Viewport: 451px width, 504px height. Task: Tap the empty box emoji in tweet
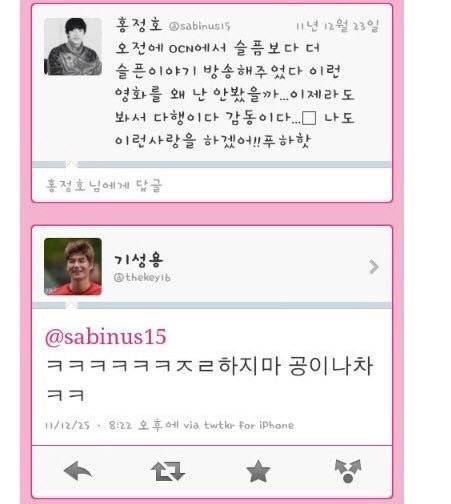[309, 118]
